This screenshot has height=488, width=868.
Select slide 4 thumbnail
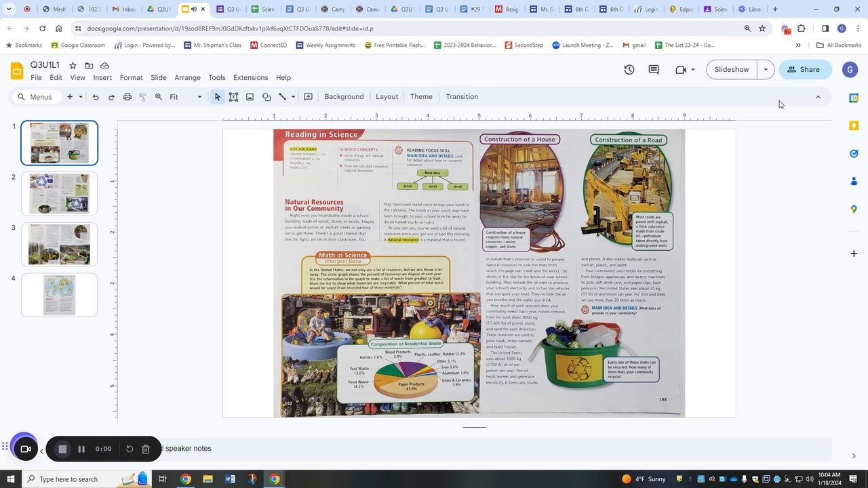60,296
